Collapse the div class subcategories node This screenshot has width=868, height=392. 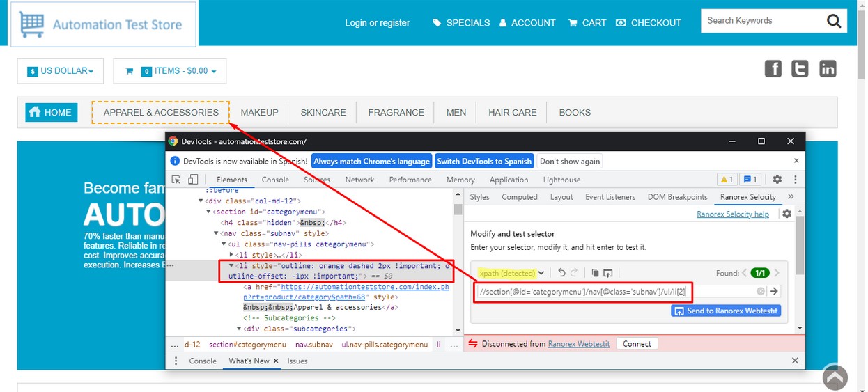239,329
